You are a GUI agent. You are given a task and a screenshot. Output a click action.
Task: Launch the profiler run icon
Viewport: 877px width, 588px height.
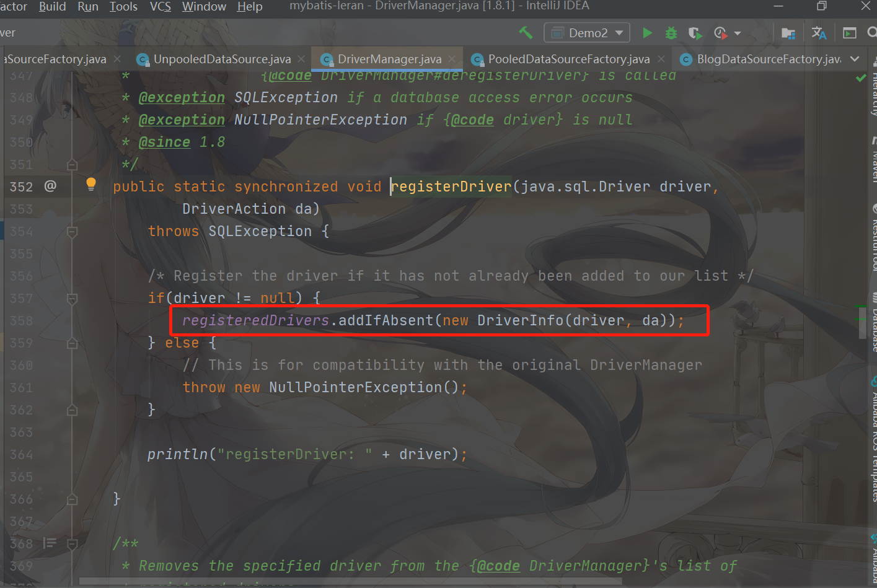(720, 33)
